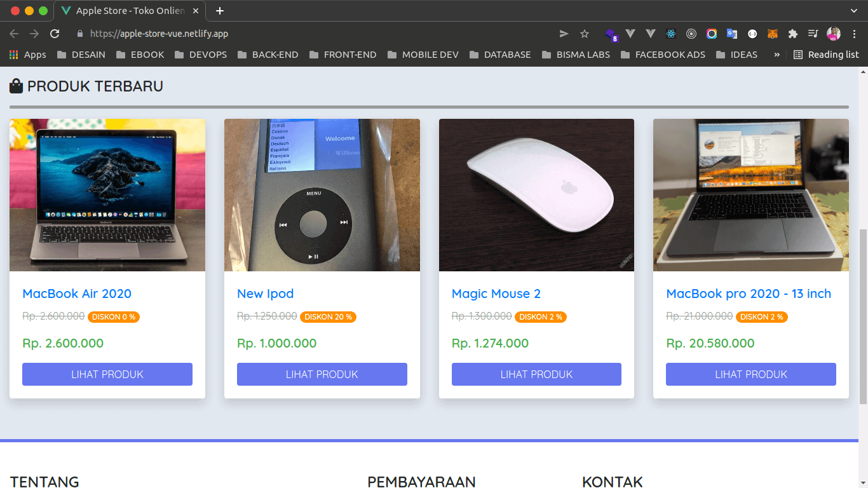Click the page's vertical scrollbar thumb

[x=862, y=316]
